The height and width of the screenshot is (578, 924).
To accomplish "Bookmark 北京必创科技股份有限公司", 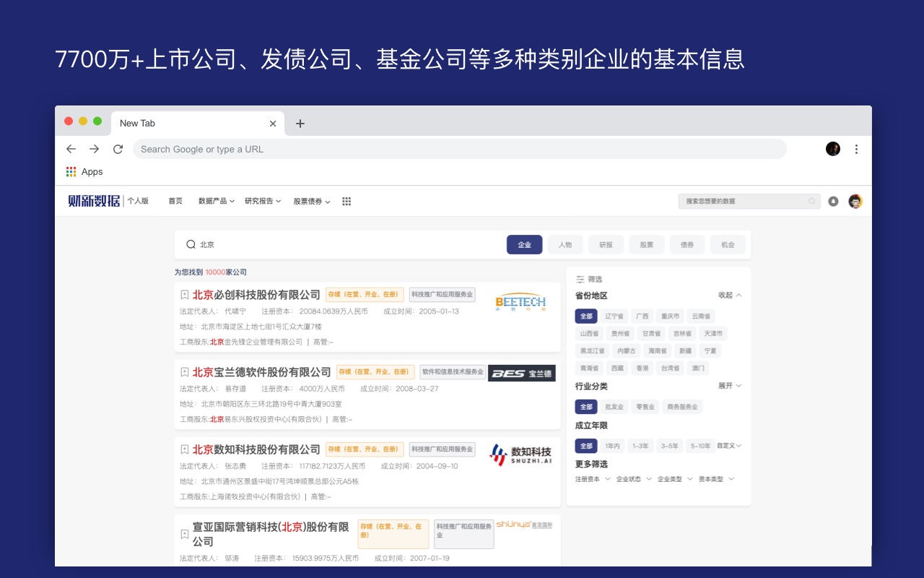I will [x=185, y=295].
